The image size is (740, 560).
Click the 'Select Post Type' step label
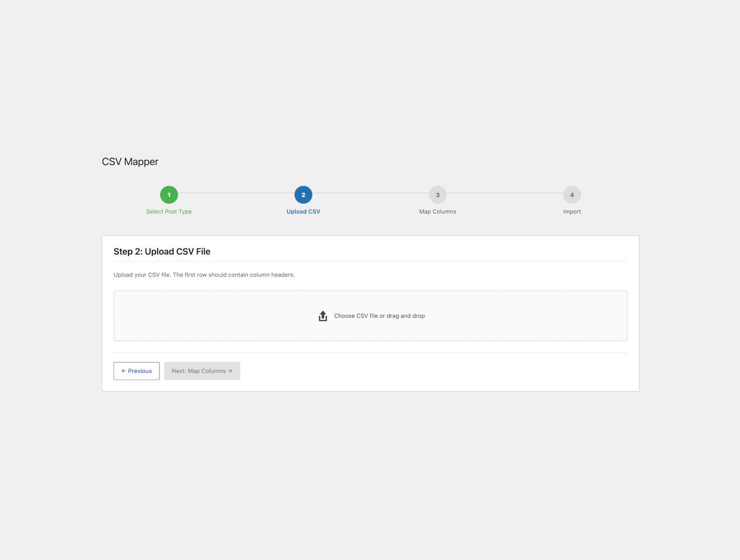[x=169, y=211]
